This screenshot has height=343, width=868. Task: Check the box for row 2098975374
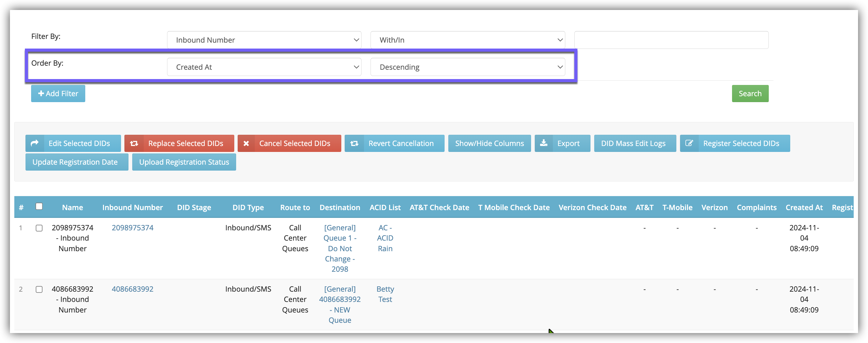coord(39,228)
